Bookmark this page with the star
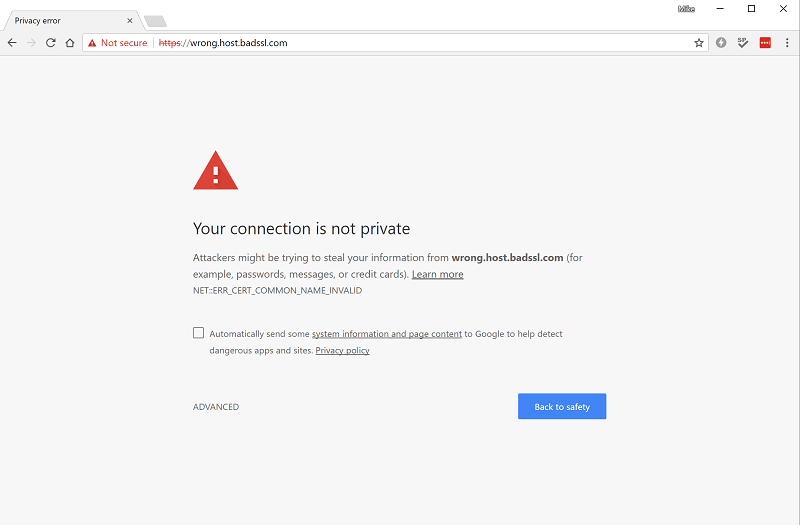Viewport: 800px width, 525px height. pos(699,43)
